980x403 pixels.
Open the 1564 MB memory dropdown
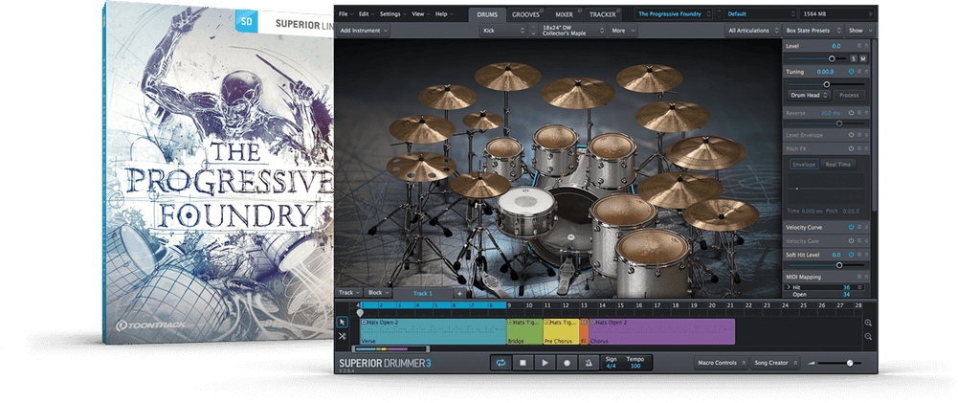point(836,13)
